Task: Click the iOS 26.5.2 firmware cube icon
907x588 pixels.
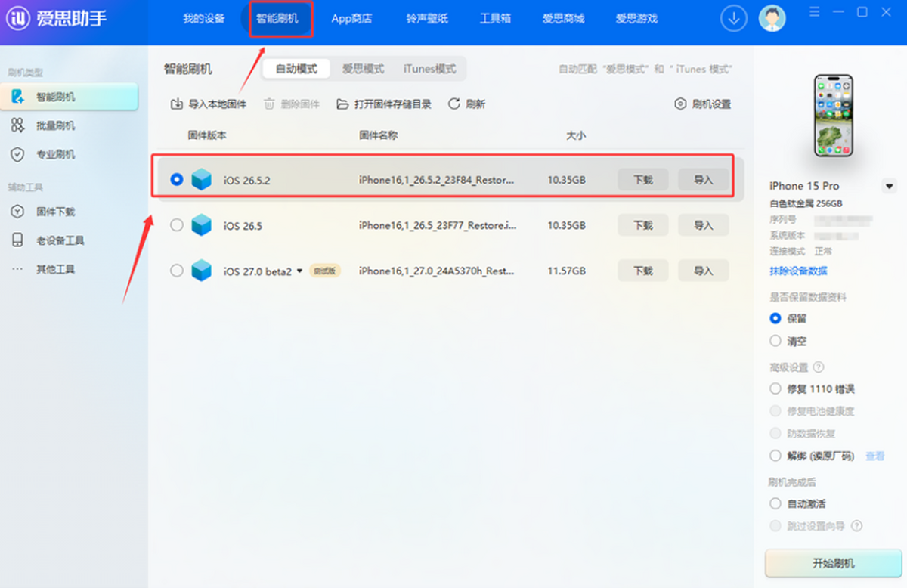Action: pos(202,180)
